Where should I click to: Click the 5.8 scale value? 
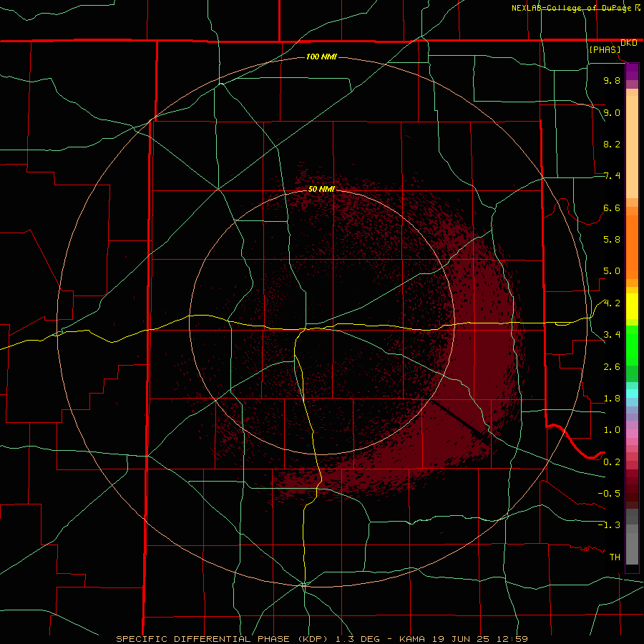(x=612, y=240)
